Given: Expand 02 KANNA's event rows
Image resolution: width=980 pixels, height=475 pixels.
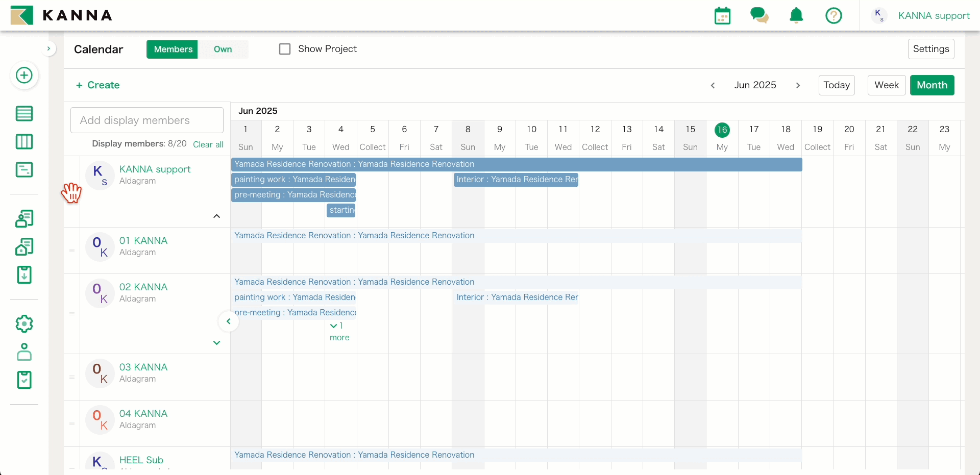Looking at the screenshot, I should click(216, 343).
